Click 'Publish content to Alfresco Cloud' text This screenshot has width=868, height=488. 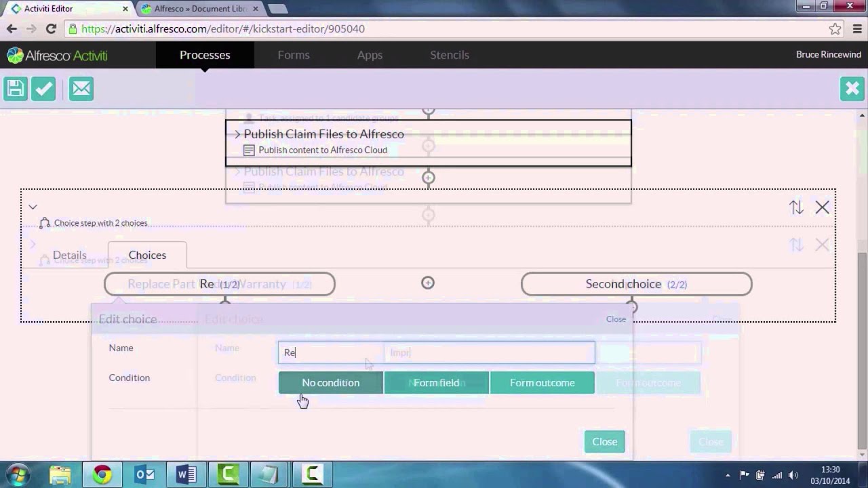click(323, 150)
